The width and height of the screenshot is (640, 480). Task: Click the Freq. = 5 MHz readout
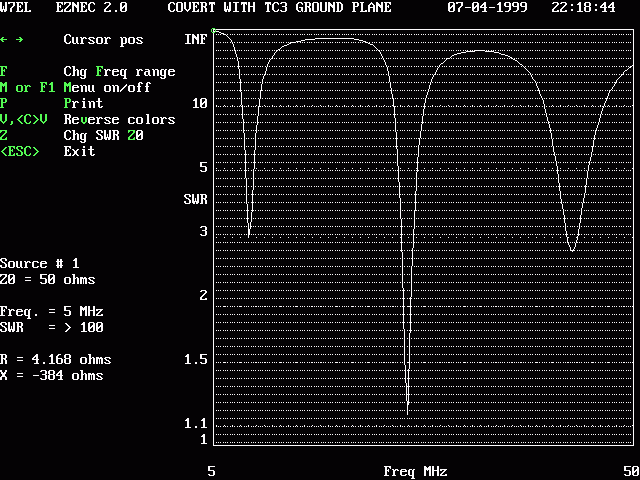click(51, 312)
